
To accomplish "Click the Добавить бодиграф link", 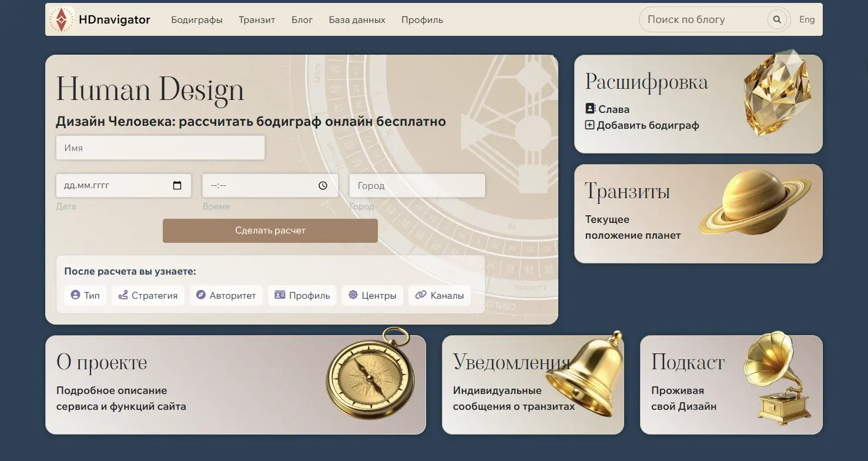I will (x=648, y=125).
